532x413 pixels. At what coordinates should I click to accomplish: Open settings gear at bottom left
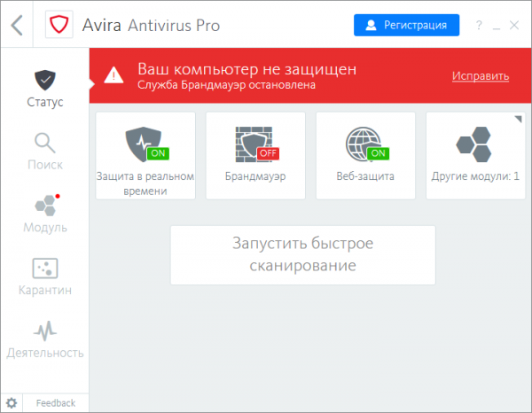[12, 403]
